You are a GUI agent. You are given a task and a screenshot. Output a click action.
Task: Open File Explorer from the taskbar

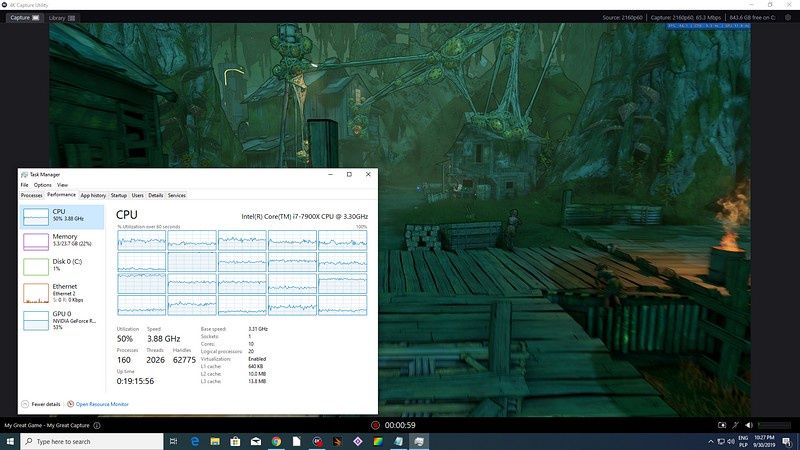coord(215,441)
